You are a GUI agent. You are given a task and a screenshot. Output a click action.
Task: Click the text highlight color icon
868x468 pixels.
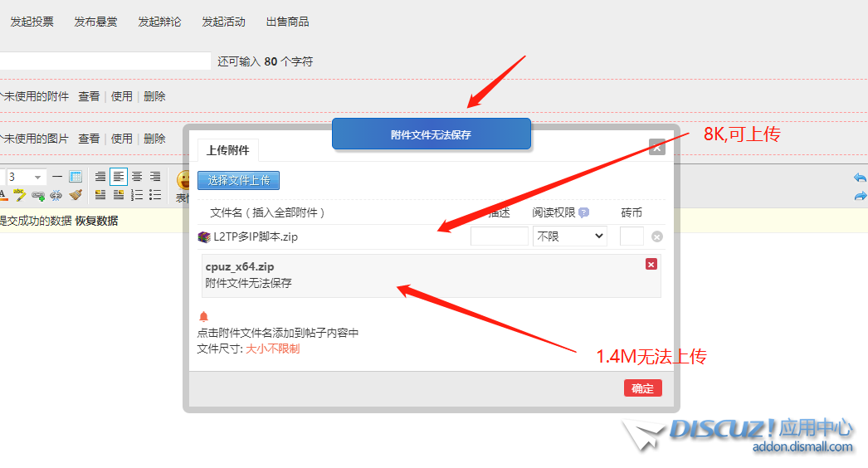click(19, 195)
